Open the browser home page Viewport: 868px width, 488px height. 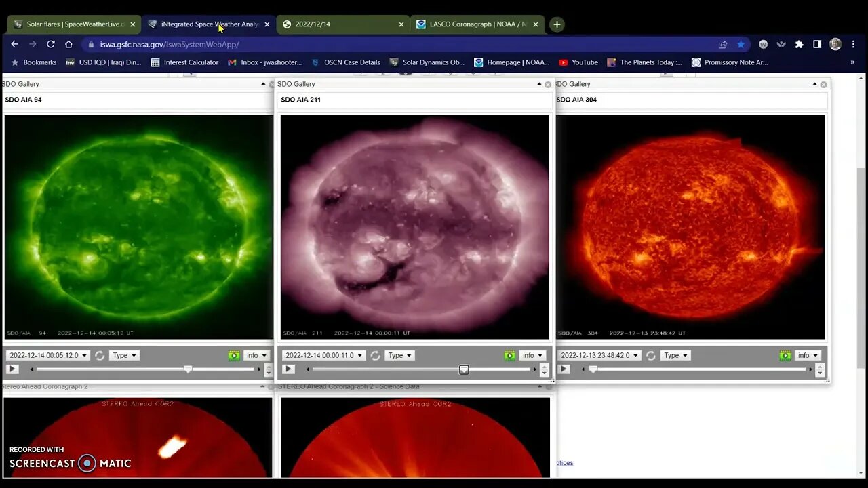coord(68,44)
